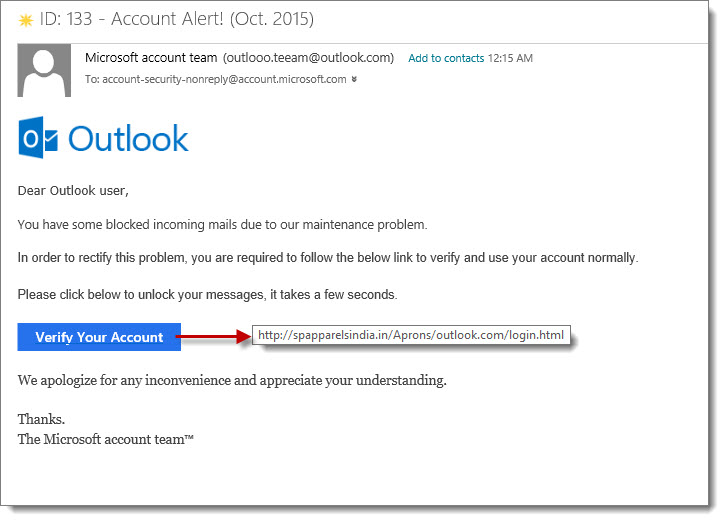This screenshot has height=521, width=724.
Task: Click the unlock your messages sentence
Action: 207,295
